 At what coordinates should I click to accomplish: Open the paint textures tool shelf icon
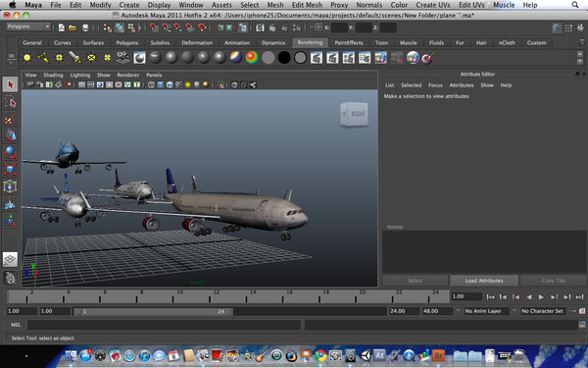pyautogui.click(x=428, y=58)
